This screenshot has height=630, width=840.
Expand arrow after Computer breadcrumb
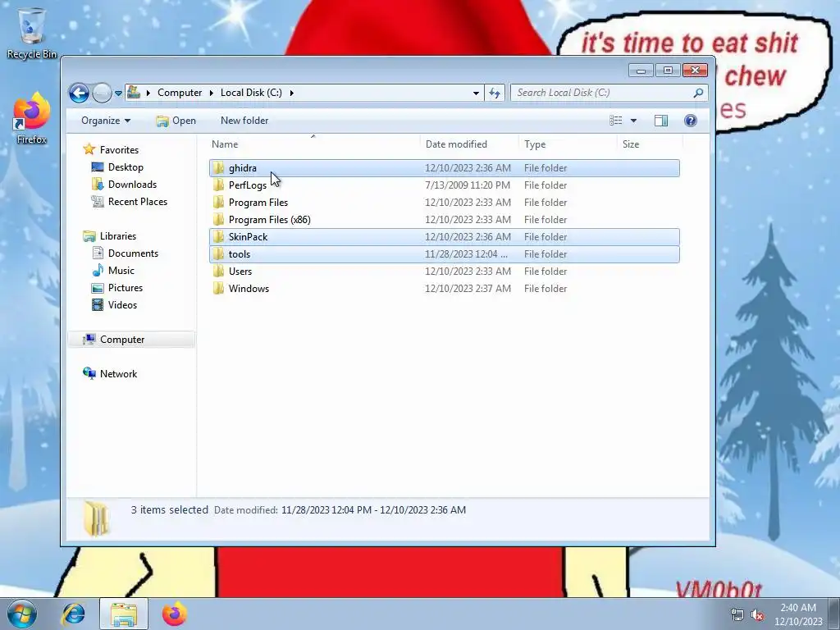(211, 93)
